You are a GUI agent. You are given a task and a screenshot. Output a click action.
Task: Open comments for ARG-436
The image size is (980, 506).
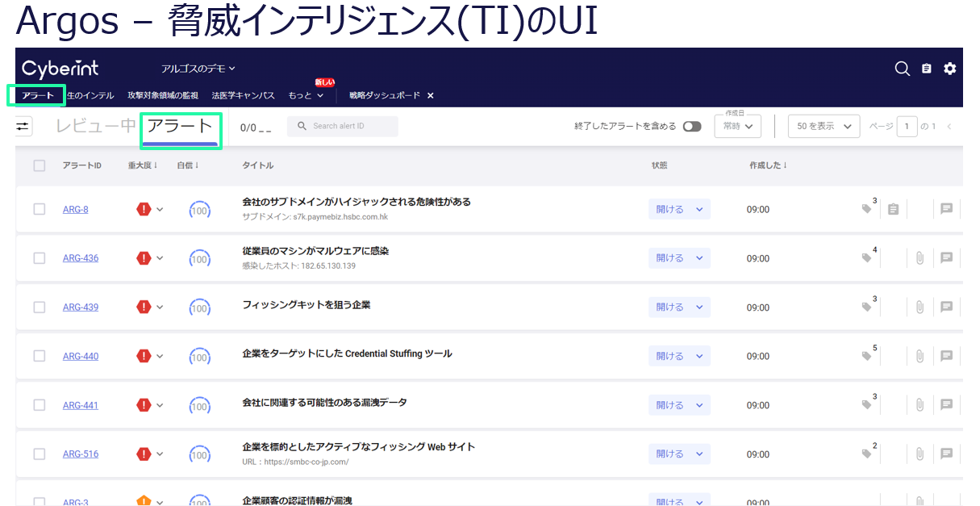947,258
